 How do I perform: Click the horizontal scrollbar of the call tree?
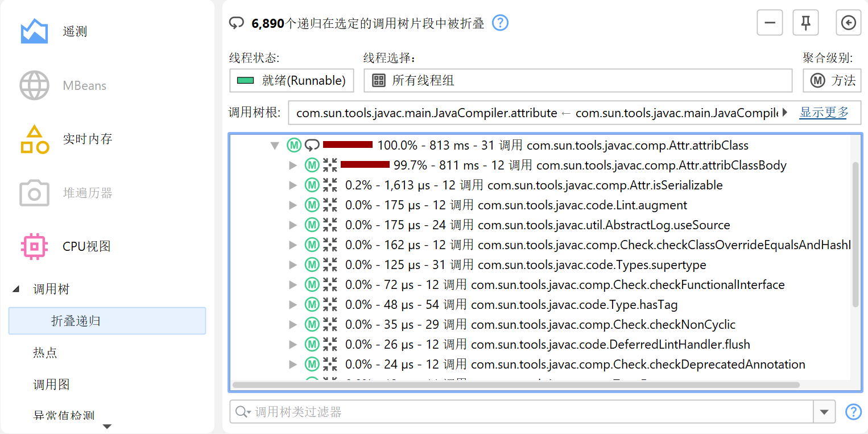tap(516, 385)
